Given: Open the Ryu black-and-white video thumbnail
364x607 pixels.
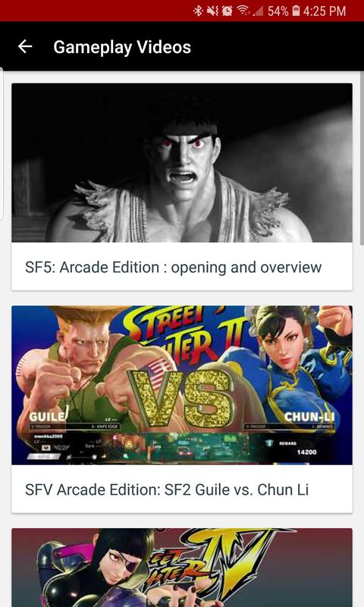Looking at the screenshot, I should point(182,162).
